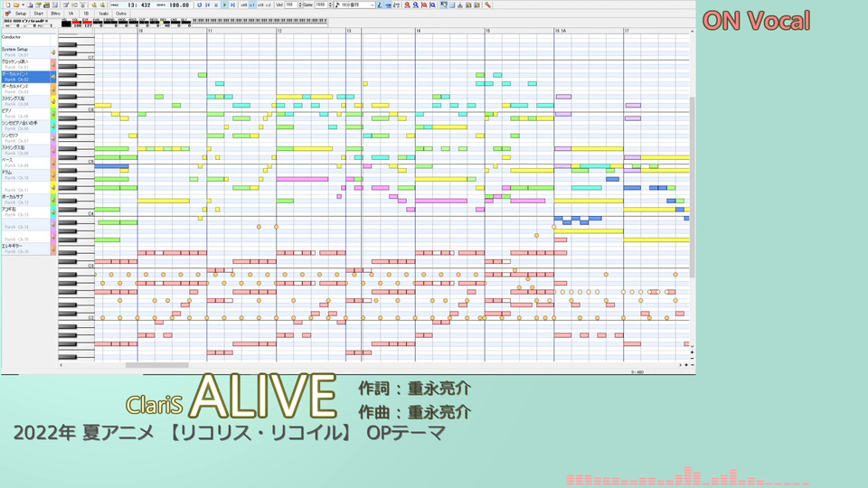Viewport: 868px width, 488px height.
Task: Click the Stop playback button
Action: coord(216,5)
